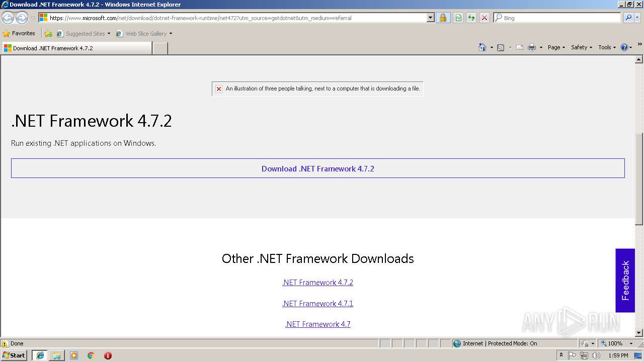Open the .NET Framework 4.7.1 link
644x362 pixels.
coord(317,304)
